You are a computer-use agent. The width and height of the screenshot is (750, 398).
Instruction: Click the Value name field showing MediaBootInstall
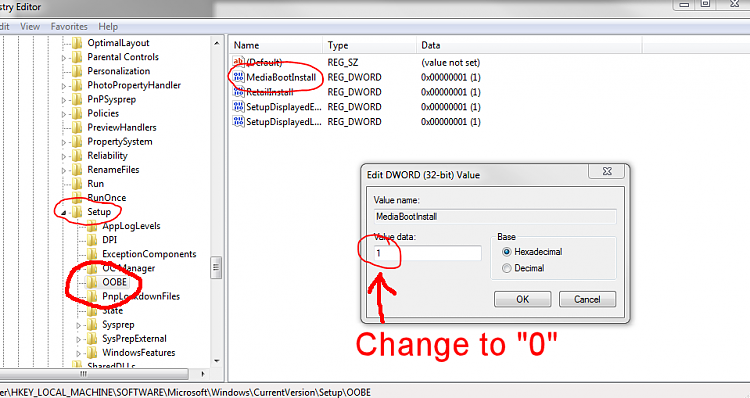pos(495,217)
